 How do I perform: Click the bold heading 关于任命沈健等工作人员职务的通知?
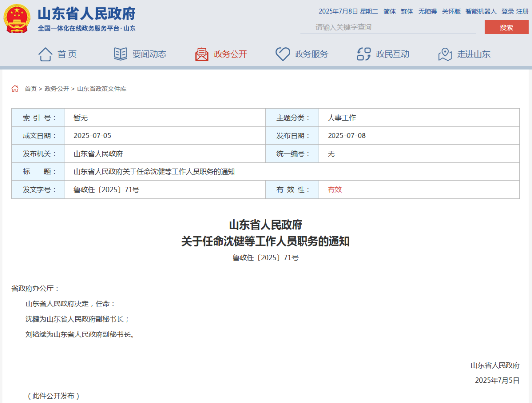click(x=266, y=241)
